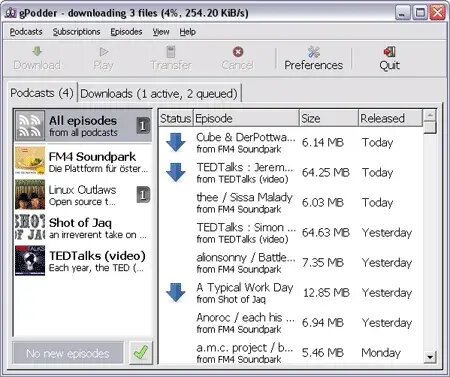This screenshot has width=450, height=377.
Task: Click the No new episodes button
Action: 68,353
